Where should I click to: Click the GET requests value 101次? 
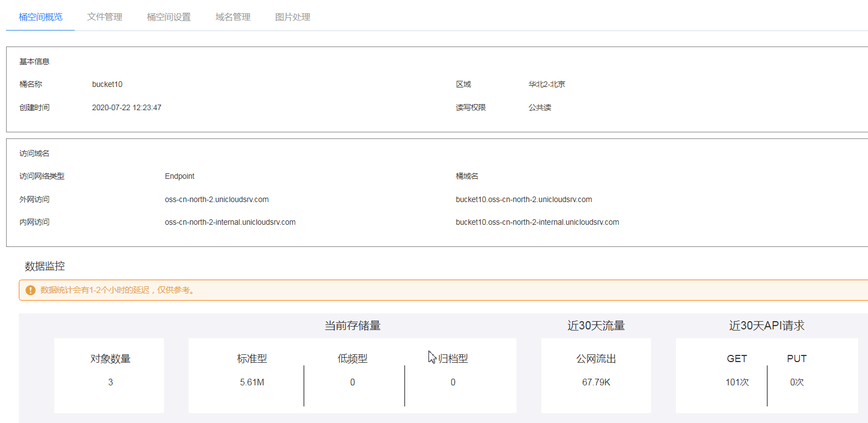[737, 382]
